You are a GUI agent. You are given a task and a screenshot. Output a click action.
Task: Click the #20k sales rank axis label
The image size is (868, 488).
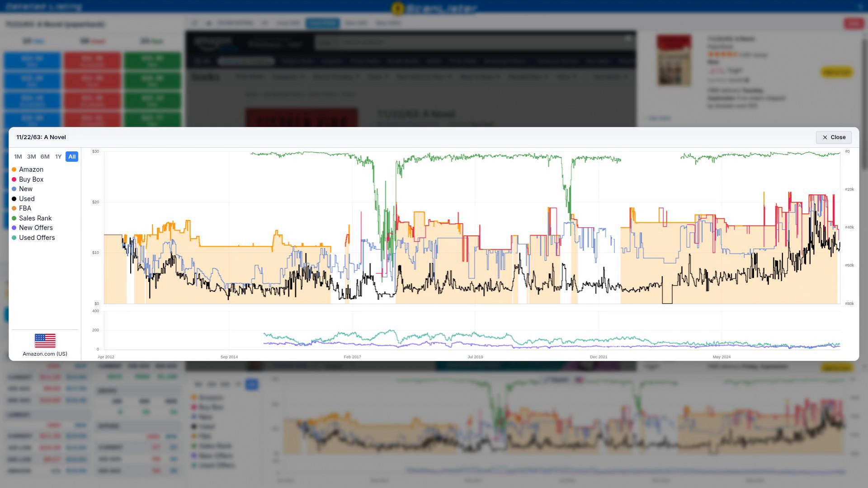[849, 189]
